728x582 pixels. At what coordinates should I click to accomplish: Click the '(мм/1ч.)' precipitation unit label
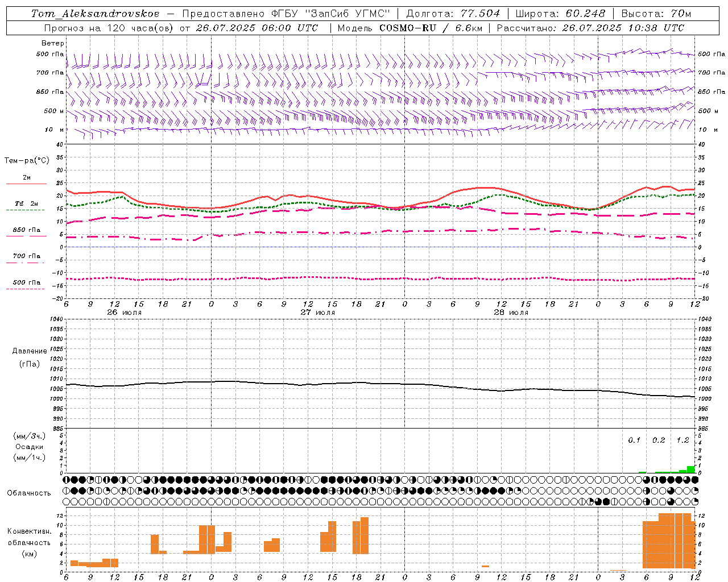coord(30,458)
